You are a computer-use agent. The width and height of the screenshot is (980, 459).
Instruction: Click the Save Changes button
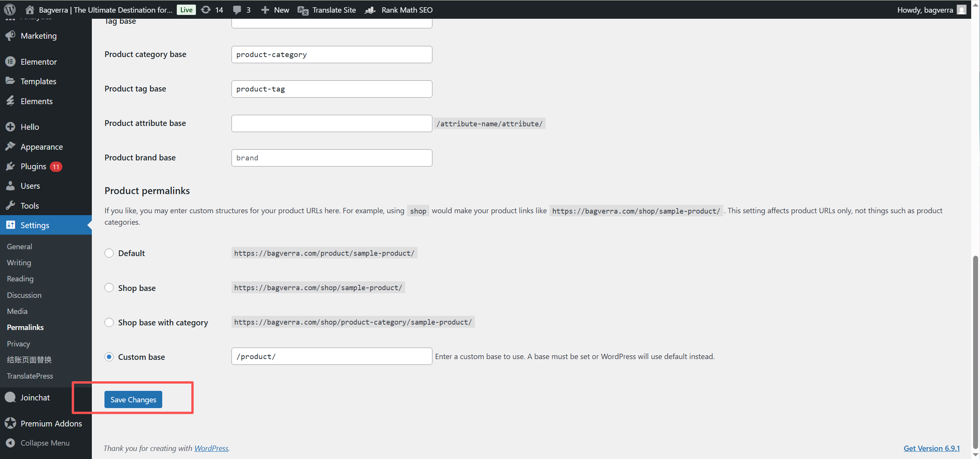[133, 399]
